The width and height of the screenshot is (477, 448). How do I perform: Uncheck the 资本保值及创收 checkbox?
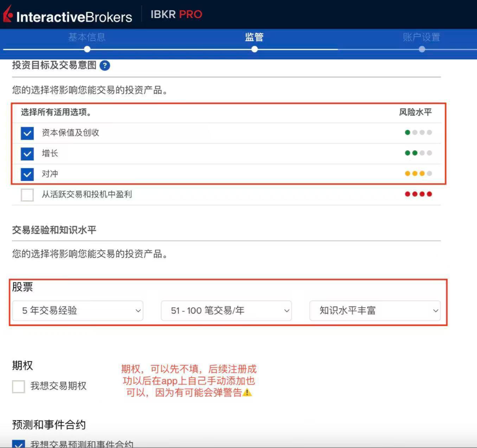click(x=27, y=133)
